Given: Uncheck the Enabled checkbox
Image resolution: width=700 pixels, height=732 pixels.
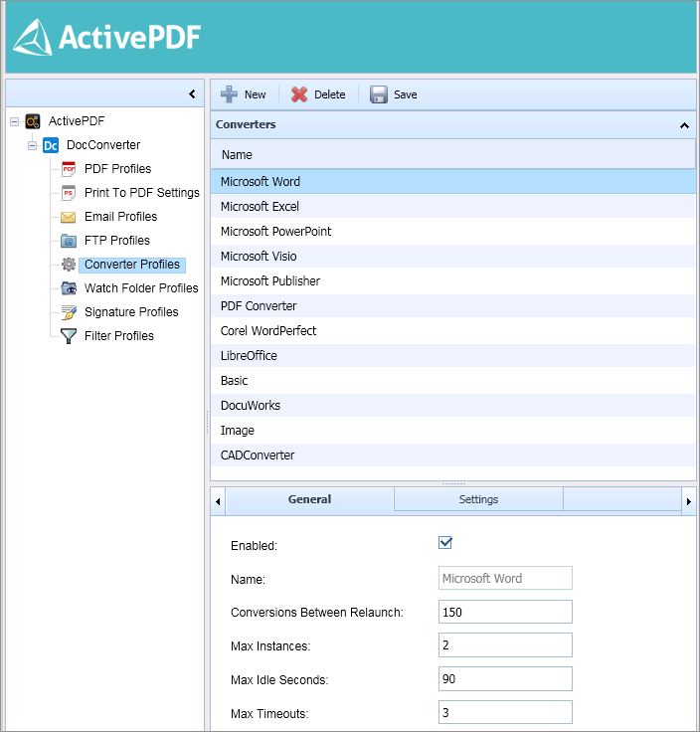Looking at the screenshot, I should [445, 542].
